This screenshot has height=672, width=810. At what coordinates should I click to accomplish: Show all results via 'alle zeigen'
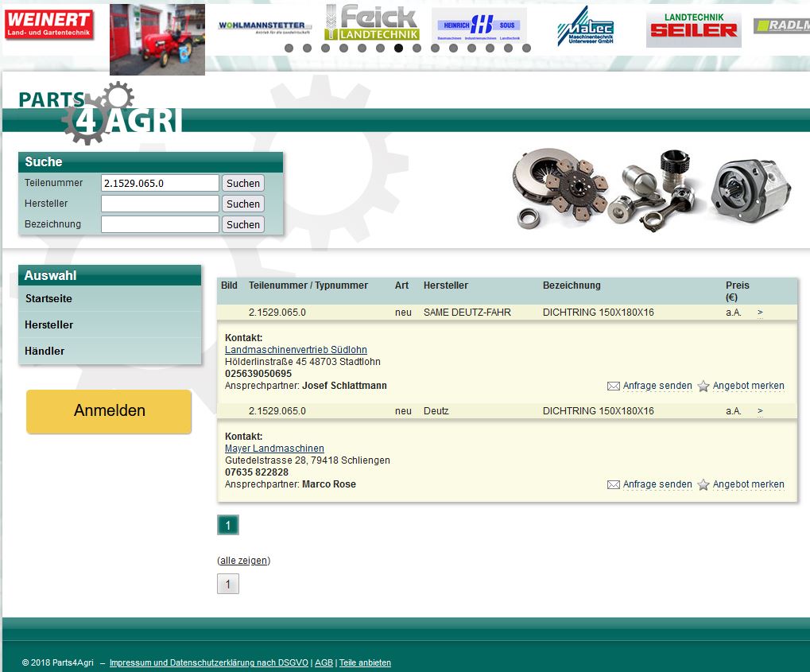tap(243, 561)
